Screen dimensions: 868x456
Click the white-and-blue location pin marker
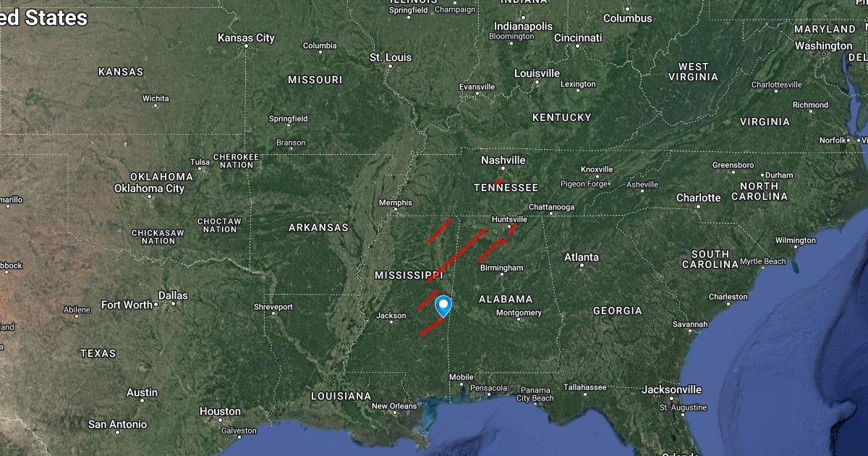coord(443,306)
